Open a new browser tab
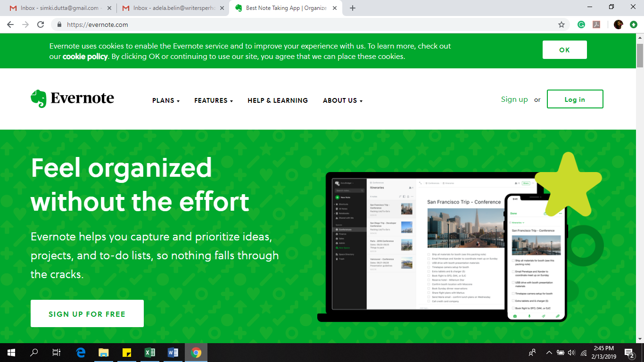Image resolution: width=644 pixels, height=362 pixels. coord(353,8)
